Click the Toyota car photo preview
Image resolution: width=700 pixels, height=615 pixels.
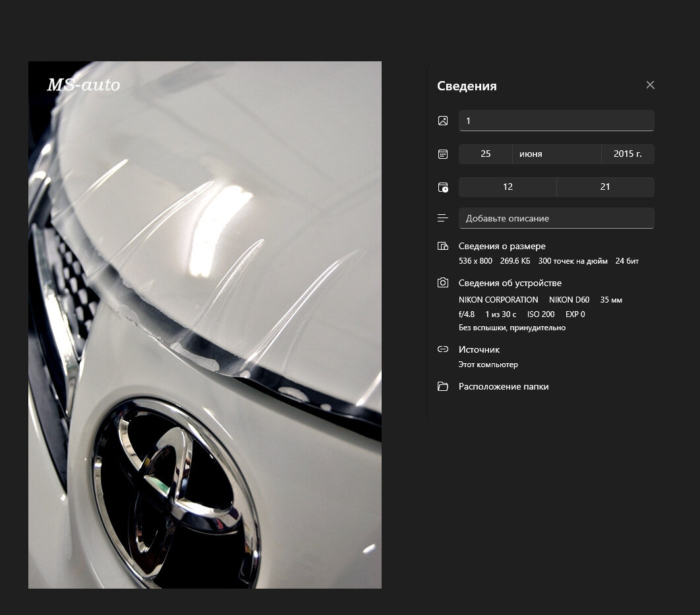(x=205, y=325)
